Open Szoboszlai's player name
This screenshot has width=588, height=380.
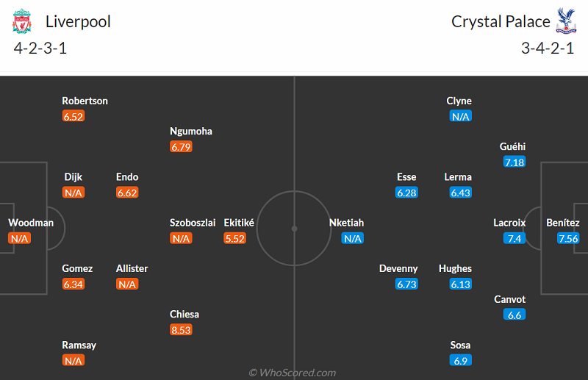[193, 223]
